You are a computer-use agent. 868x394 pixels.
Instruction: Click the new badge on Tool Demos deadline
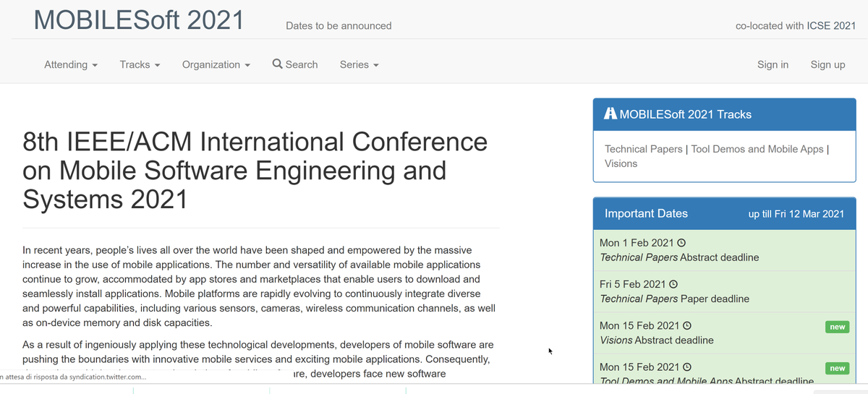tap(837, 368)
